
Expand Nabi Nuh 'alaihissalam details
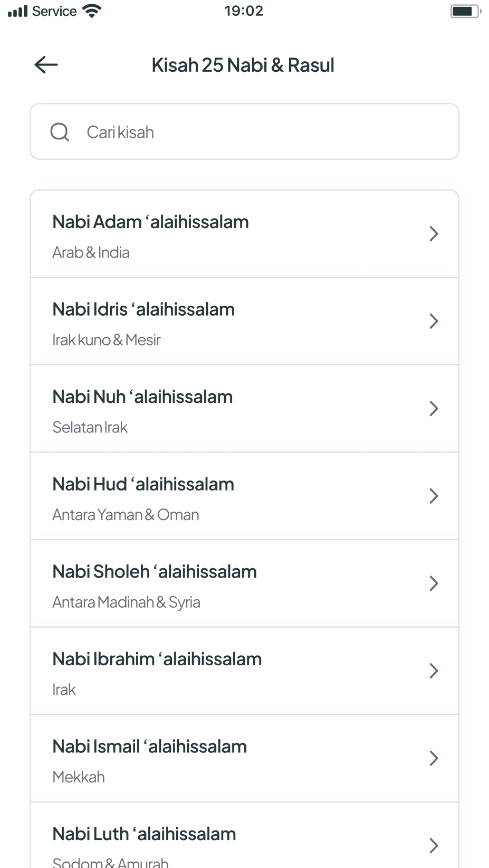coord(244,409)
